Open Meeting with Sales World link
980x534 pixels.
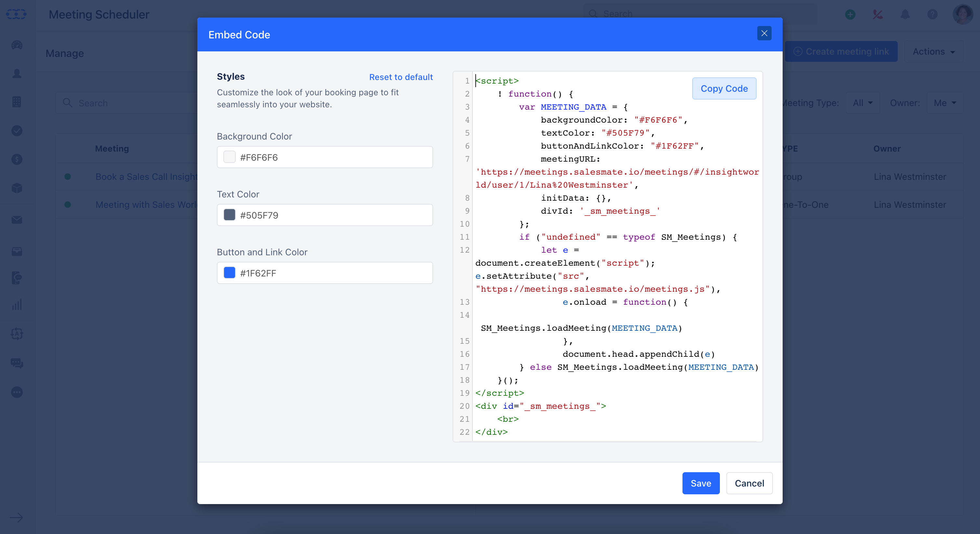(x=146, y=204)
